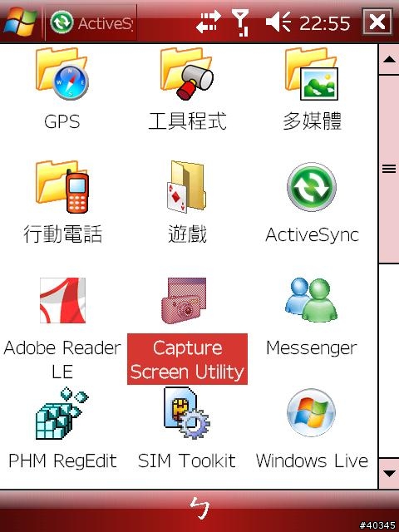Open the connectivity arrows status icon
Screen dimensions: 399x532
point(209,22)
